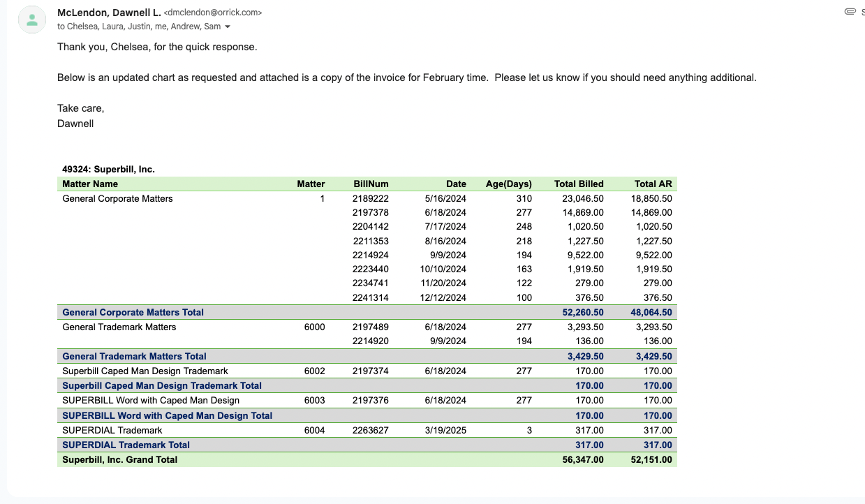Viewport: 865px width, 504px height.
Task: Click the date 10/10/2024
Action: (443, 269)
